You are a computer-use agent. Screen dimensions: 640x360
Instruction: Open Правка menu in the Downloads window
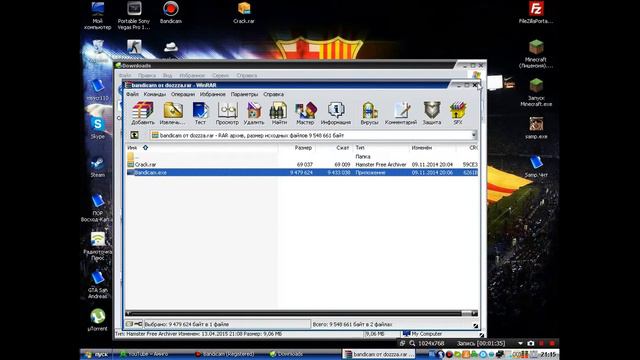point(147,76)
